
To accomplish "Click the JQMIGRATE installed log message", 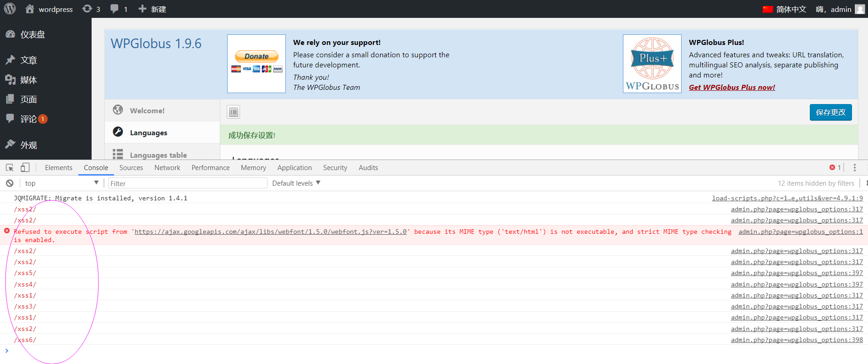I will click(x=100, y=198).
